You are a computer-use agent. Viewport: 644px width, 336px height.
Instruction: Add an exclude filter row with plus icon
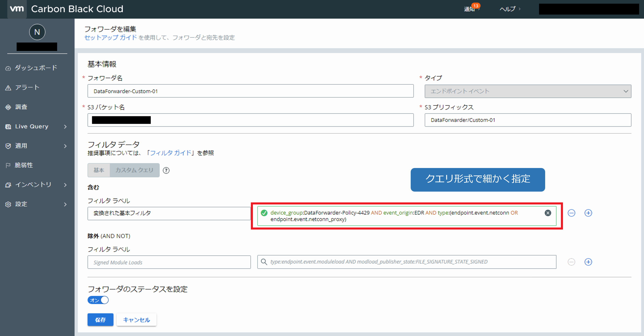(x=588, y=262)
